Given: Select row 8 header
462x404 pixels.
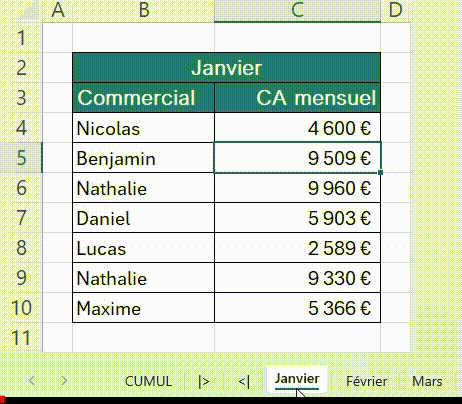Looking at the screenshot, I should click(21, 247).
